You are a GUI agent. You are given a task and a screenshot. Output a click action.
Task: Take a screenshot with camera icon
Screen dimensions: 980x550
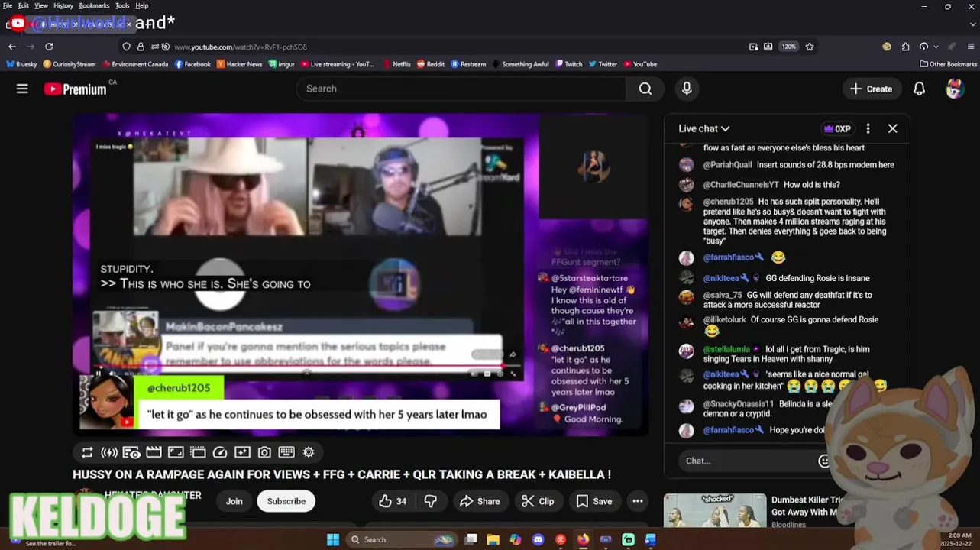(264, 452)
